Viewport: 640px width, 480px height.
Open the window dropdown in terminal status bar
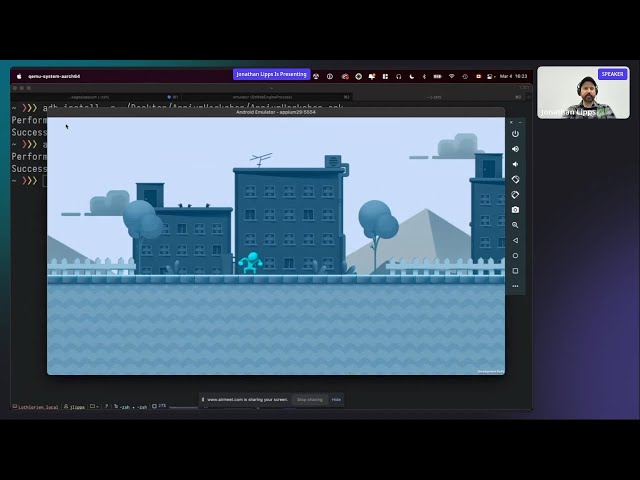click(x=94, y=407)
